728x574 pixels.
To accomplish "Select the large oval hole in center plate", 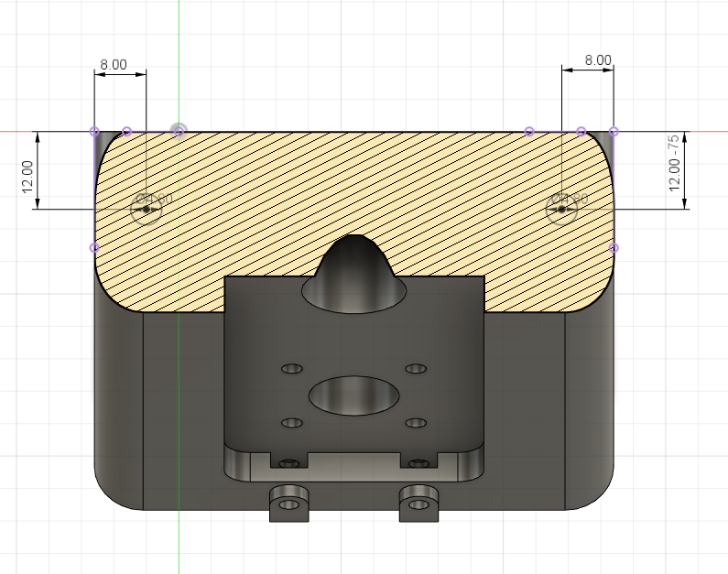I will click(354, 395).
